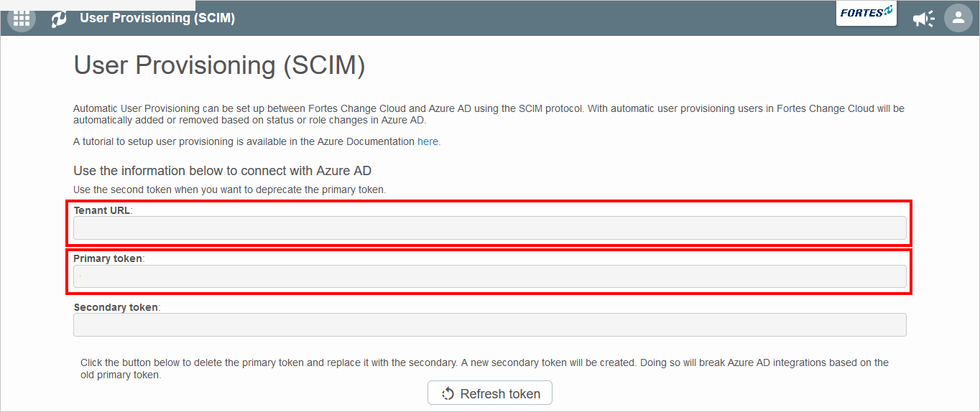This screenshot has height=412, width=980.
Task: Click the warning text about deleting primary token
Action: click(x=484, y=369)
